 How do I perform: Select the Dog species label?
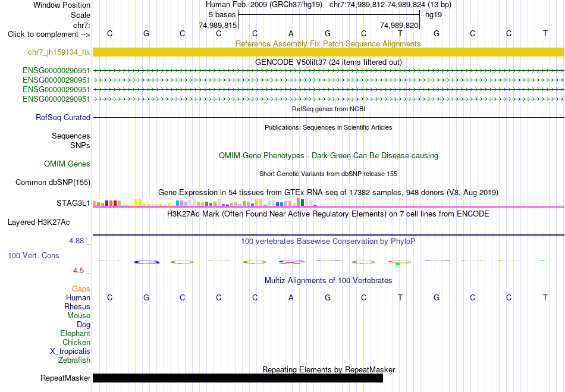click(x=84, y=325)
